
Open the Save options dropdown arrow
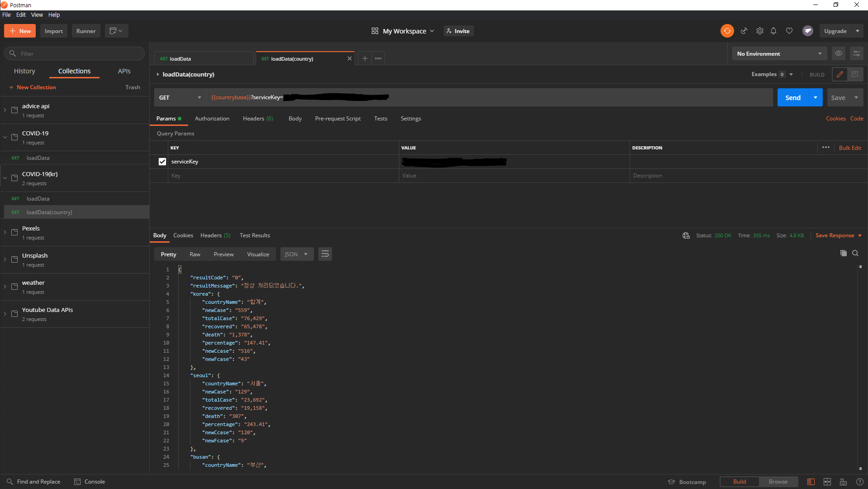coord(856,97)
